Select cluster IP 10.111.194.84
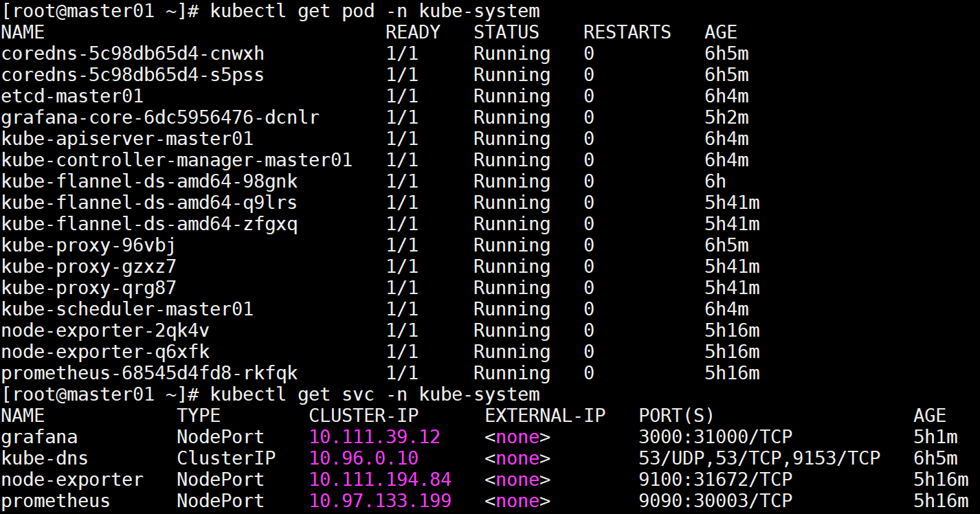 pos(380,480)
